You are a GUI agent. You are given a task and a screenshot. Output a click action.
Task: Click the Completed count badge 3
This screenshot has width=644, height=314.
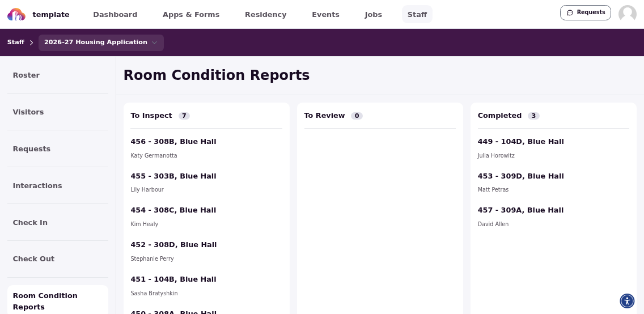pos(533,116)
